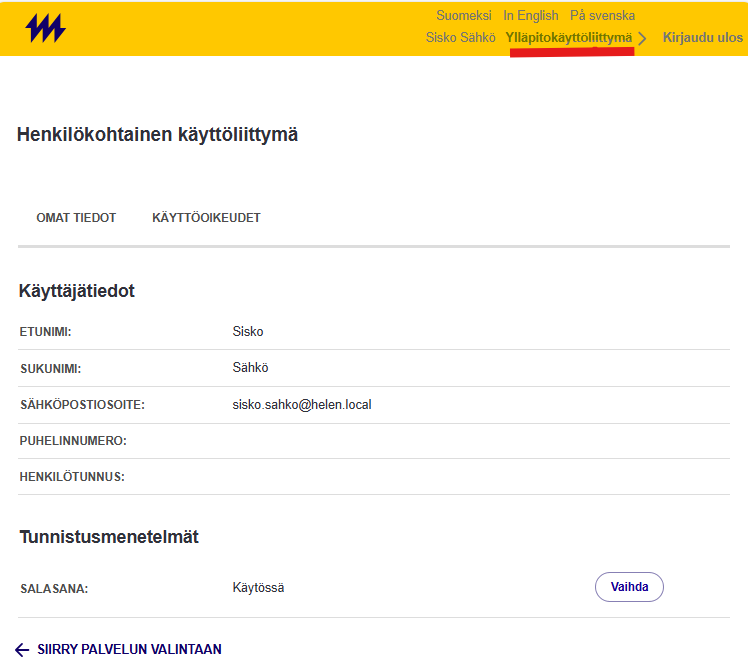
Task: Click the left arrow icon at page bottom
Action: (x=22, y=650)
